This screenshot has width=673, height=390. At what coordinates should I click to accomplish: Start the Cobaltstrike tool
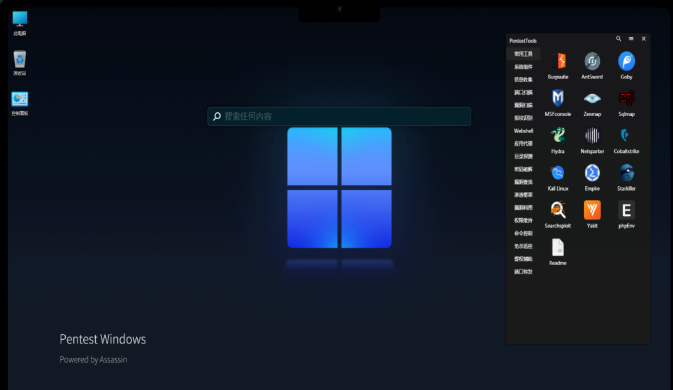click(x=626, y=136)
